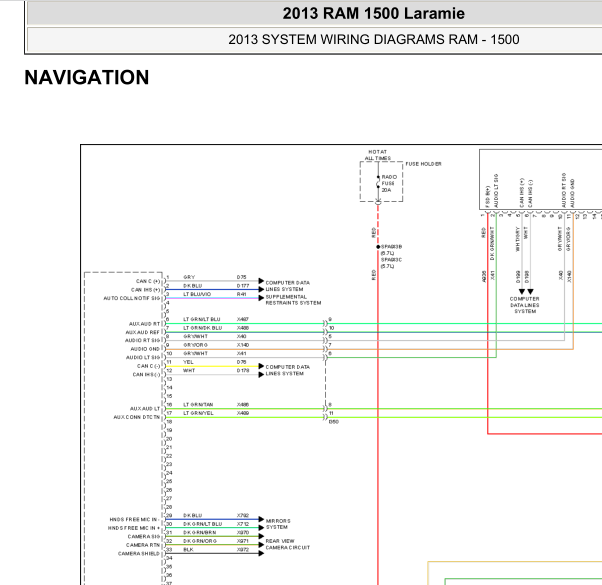Click the 'AUX AUD REF' pin label
Screen dimensions: 602x585
pyautogui.click(x=142, y=332)
